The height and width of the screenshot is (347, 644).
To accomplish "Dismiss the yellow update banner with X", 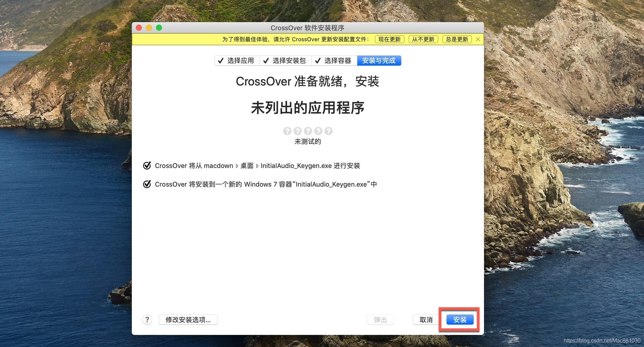I will pos(478,39).
